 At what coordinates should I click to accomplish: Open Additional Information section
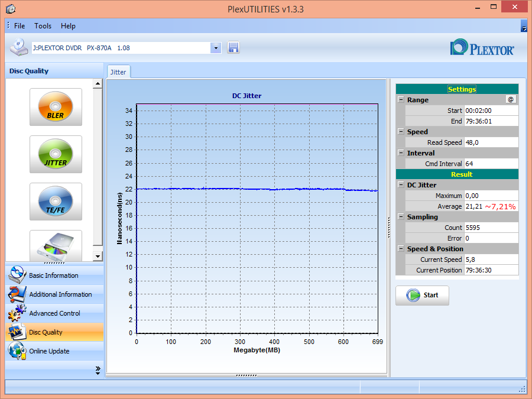[54, 294]
